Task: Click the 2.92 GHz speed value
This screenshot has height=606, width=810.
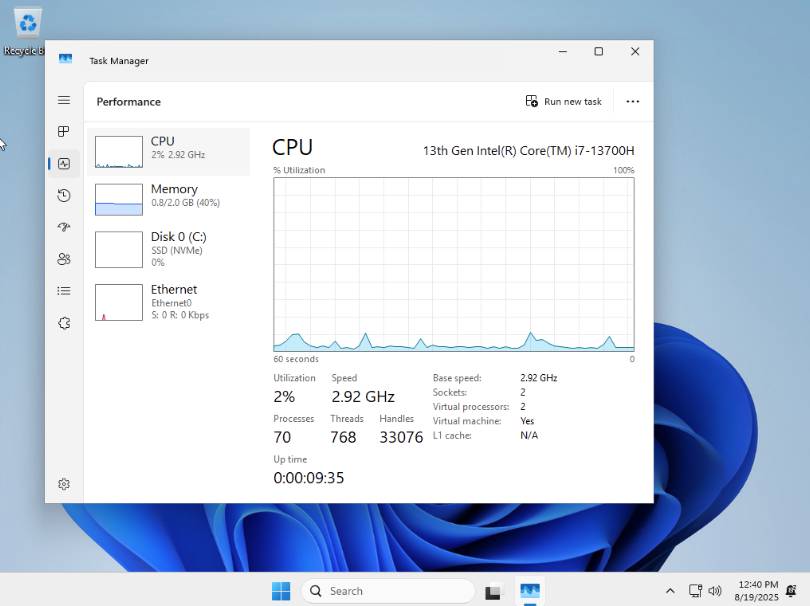Action: [363, 396]
